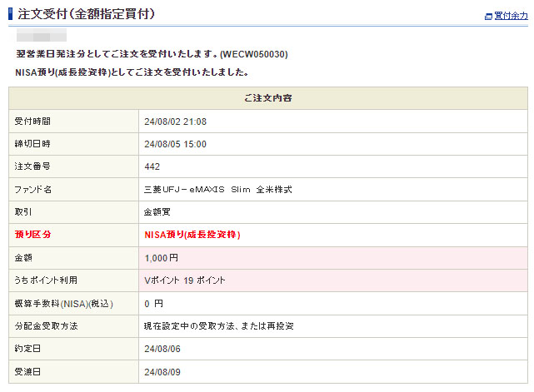This screenshot has height=392, width=534.
Task: Click the 約定日 value 24/08/06
Action: [x=162, y=349]
